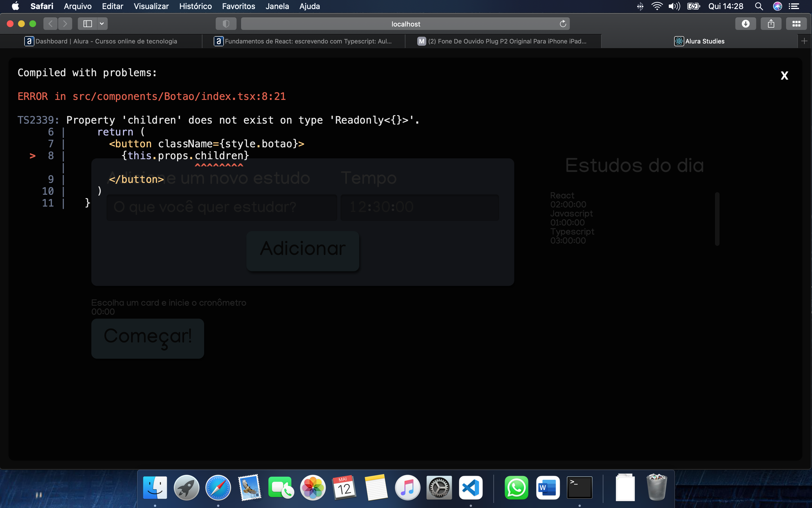
Task: Open the Favoritos menu
Action: pos(238,6)
